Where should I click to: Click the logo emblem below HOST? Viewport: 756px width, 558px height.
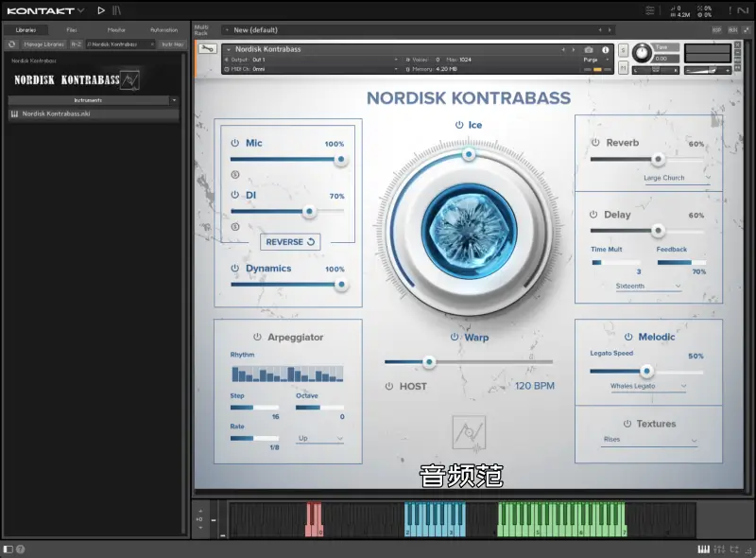click(x=469, y=432)
